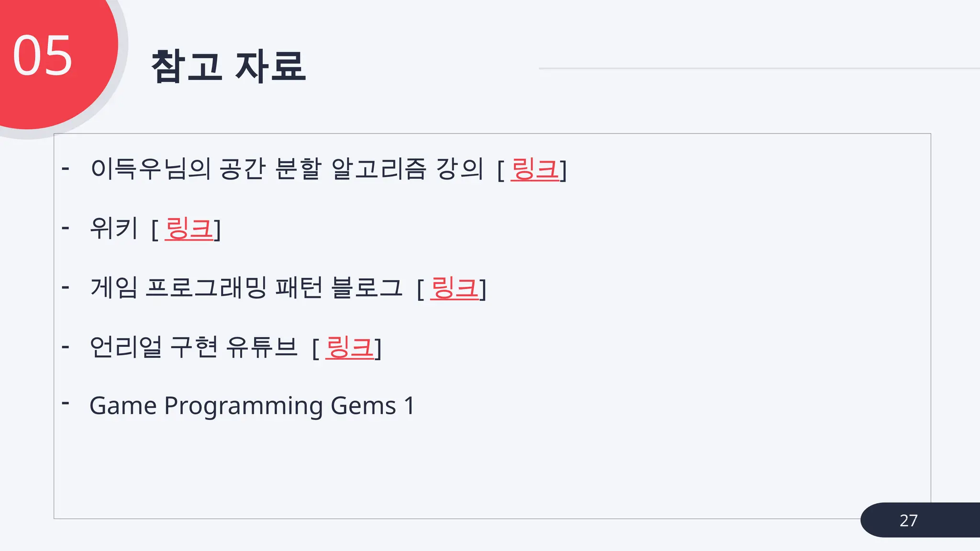This screenshot has height=551, width=980.
Task: Click the 이득우님의 공간 분할 알고리즘 강의 text
Action: click(x=286, y=169)
